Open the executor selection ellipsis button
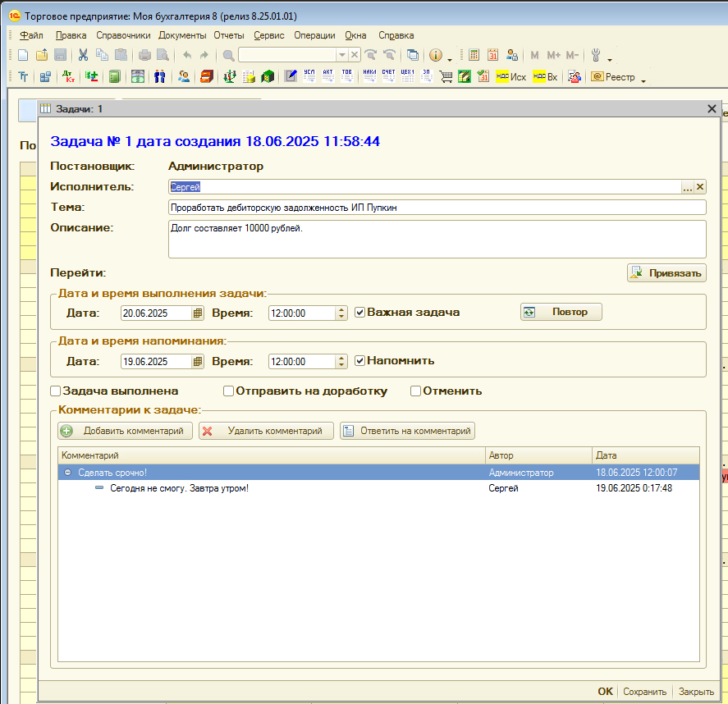The height and width of the screenshot is (704, 728). 687,187
